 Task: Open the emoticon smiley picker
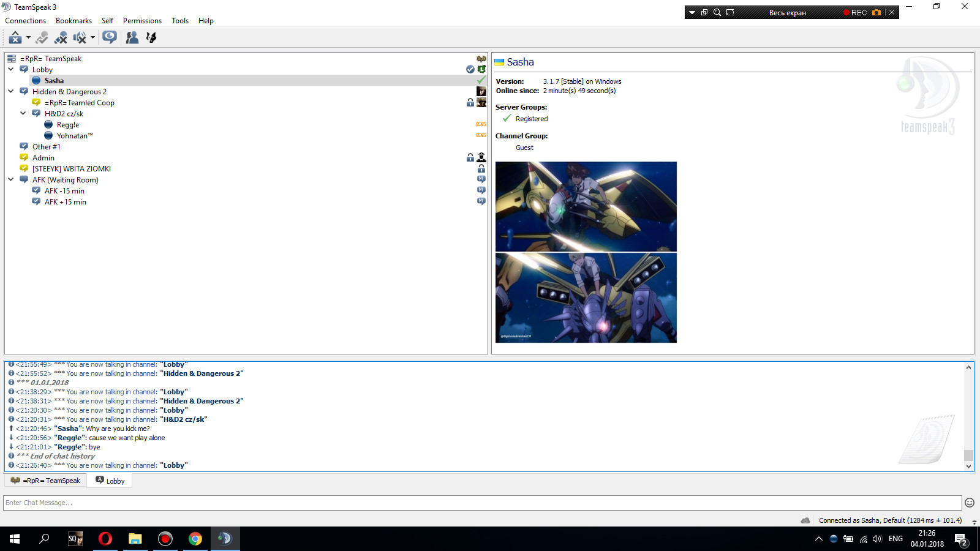click(x=970, y=503)
